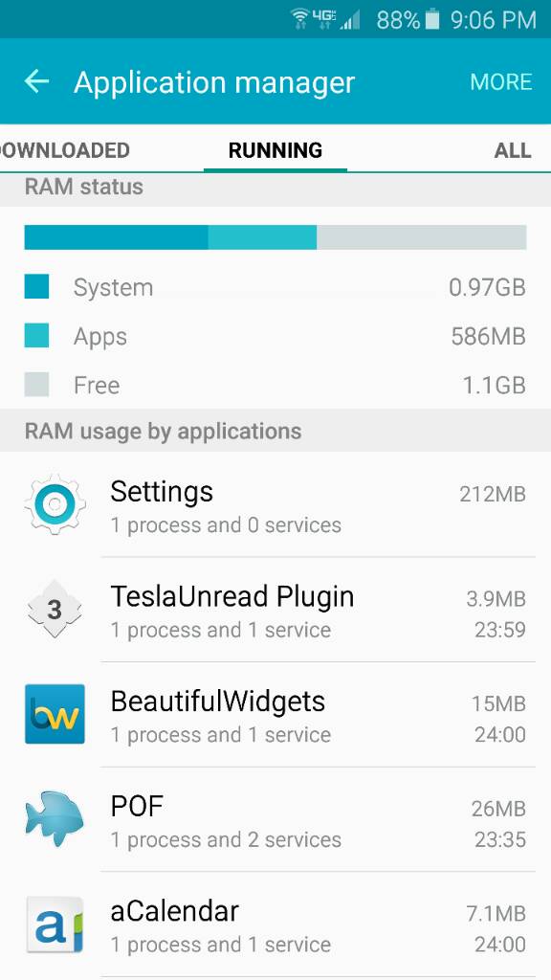
Task: Tap the Application manager title
Action: pos(214,82)
